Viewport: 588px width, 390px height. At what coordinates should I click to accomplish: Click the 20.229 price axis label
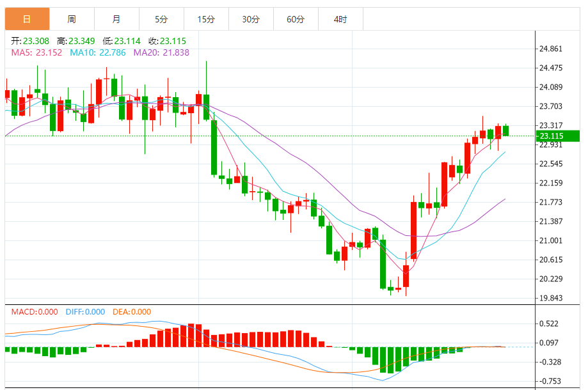551,279
